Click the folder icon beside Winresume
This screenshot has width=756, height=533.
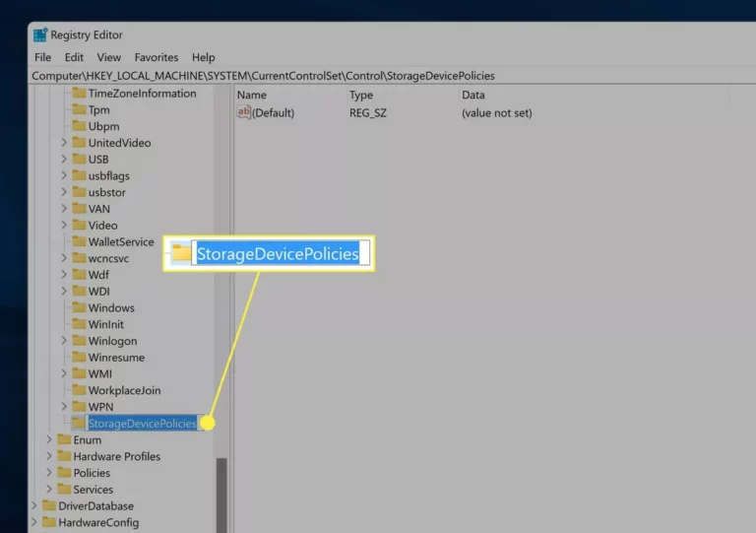tap(79, 357)
